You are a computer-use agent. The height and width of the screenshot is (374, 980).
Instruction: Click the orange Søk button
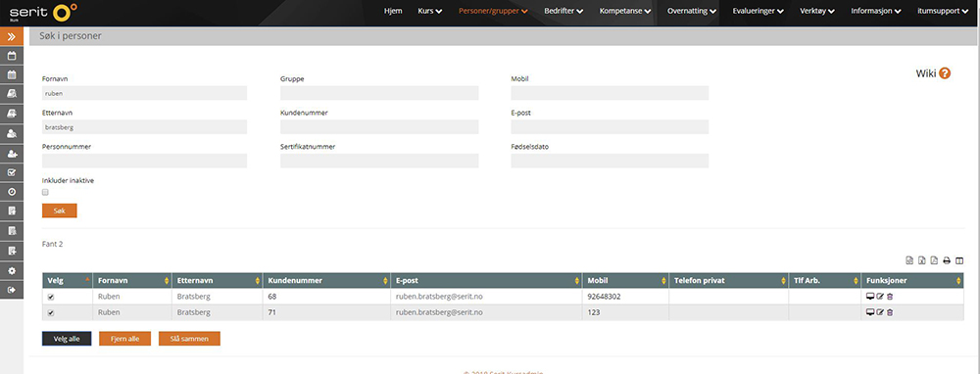60,210
